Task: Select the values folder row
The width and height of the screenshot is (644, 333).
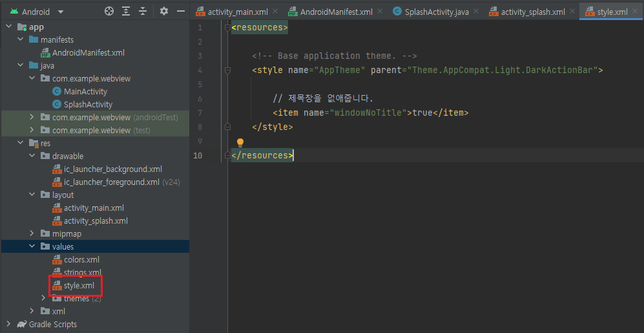Action: click(x=95, y=246)
